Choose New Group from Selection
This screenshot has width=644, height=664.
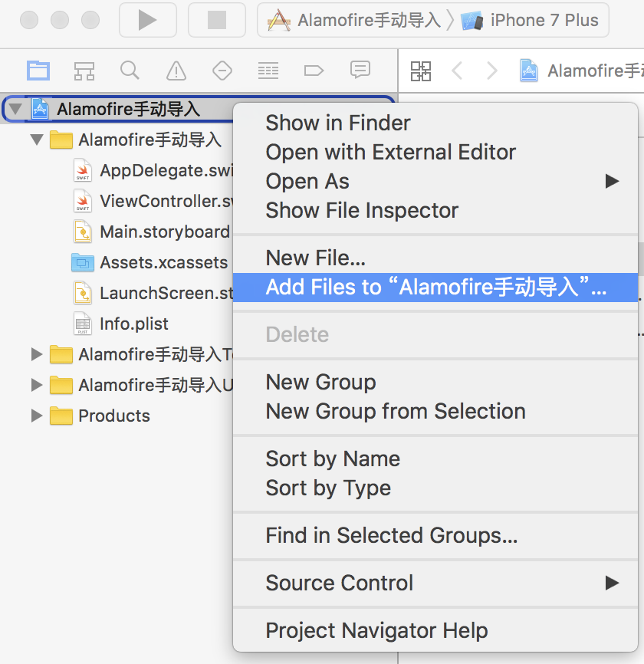click(x=435, y=411)
